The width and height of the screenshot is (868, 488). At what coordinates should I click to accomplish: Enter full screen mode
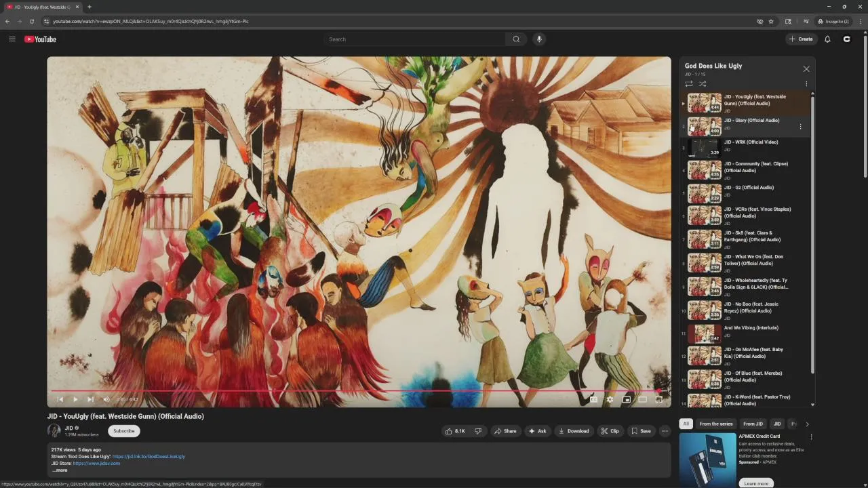(x=658, y=399)
